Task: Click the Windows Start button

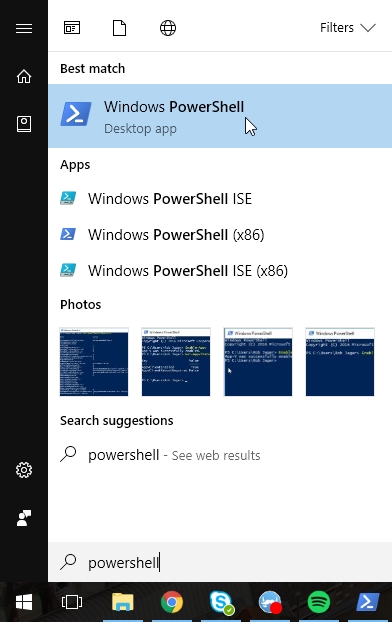Action: pos(24,602)
